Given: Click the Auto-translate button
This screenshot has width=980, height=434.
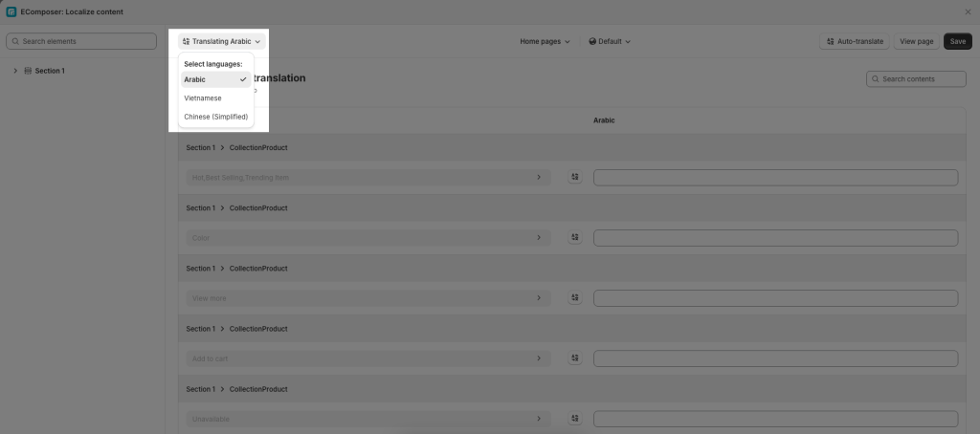Looking at the screenshot, I should tap(855, 41).
